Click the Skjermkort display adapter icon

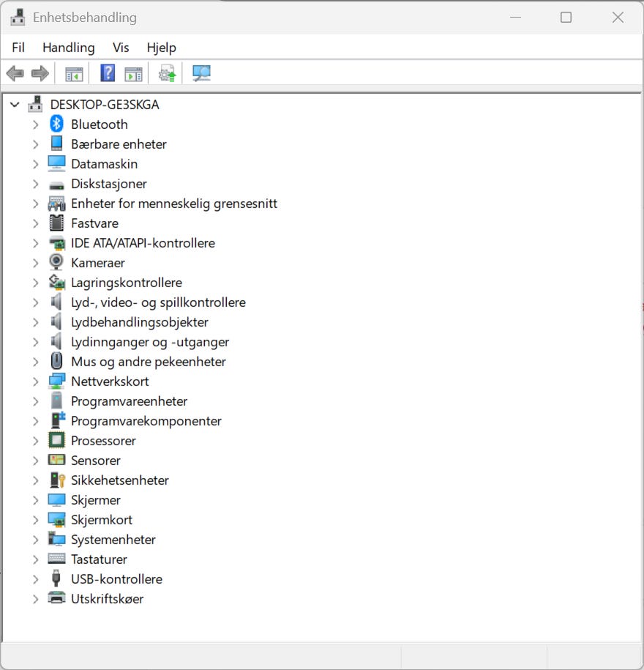(56, 520)
